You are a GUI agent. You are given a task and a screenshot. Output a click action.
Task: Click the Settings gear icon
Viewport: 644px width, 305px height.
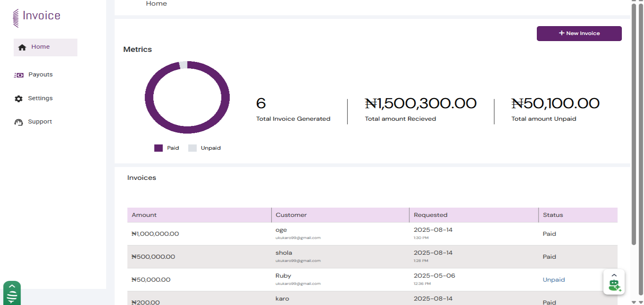coord(19,99)
